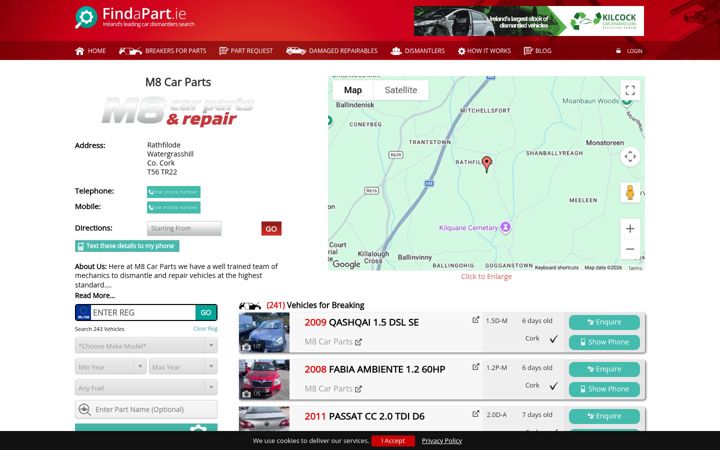720x450 pixels.
Task: Switch the map to Satellite view
Action: point(401,90)
